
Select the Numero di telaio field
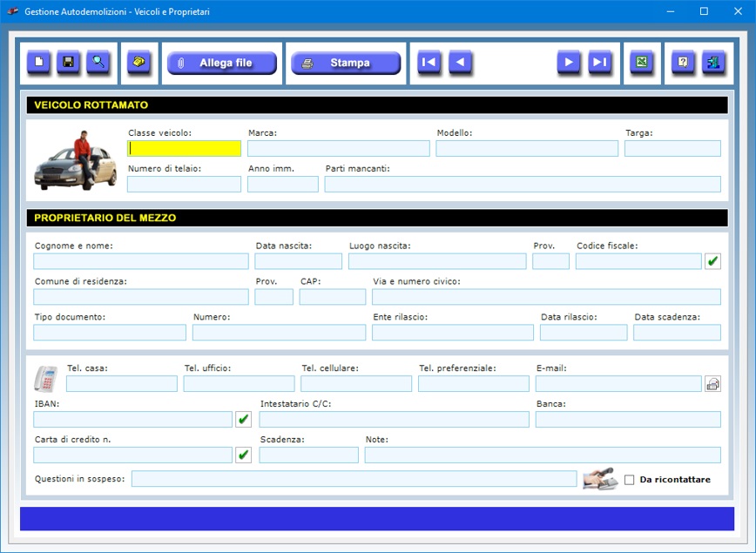point(184,184)
